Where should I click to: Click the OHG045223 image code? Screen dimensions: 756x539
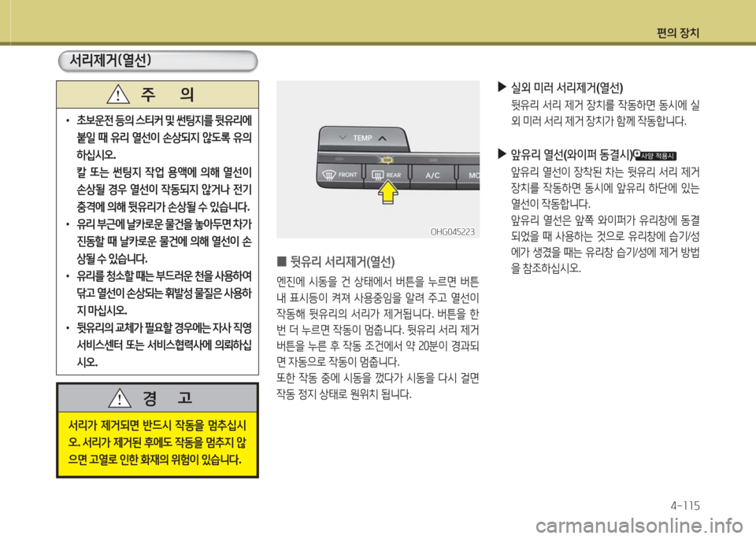[x=452, y=231]
